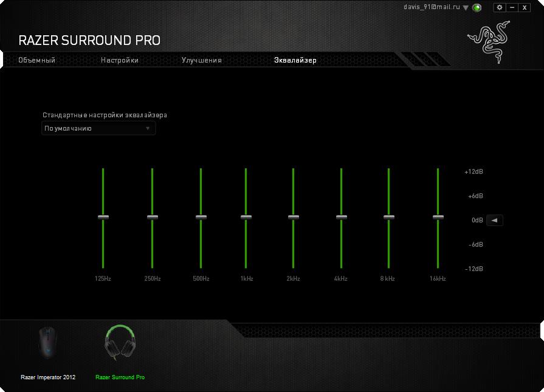The height and width of the screenshot is (392, 544).
Task: Click the 250Hz slider handle
Action: [x=153, y=217]
